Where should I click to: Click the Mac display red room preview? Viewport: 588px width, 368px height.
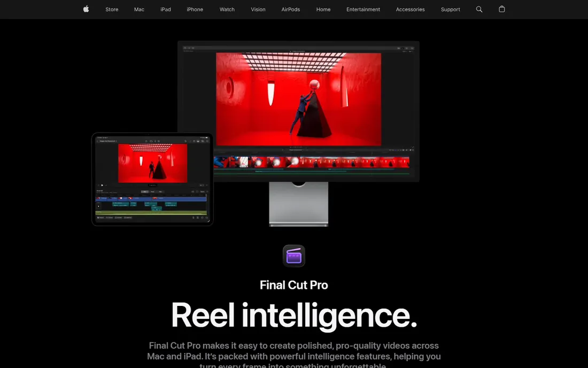(298, 99)
